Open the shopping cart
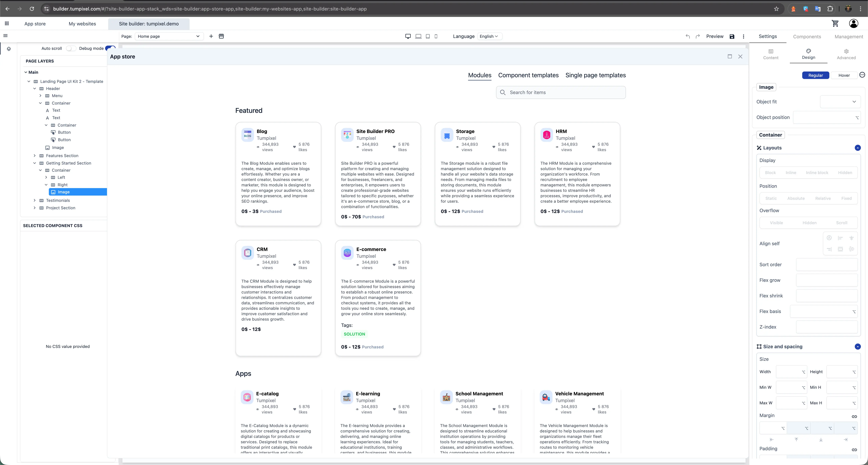Viewport: 868px width, 465px height. 835,24
